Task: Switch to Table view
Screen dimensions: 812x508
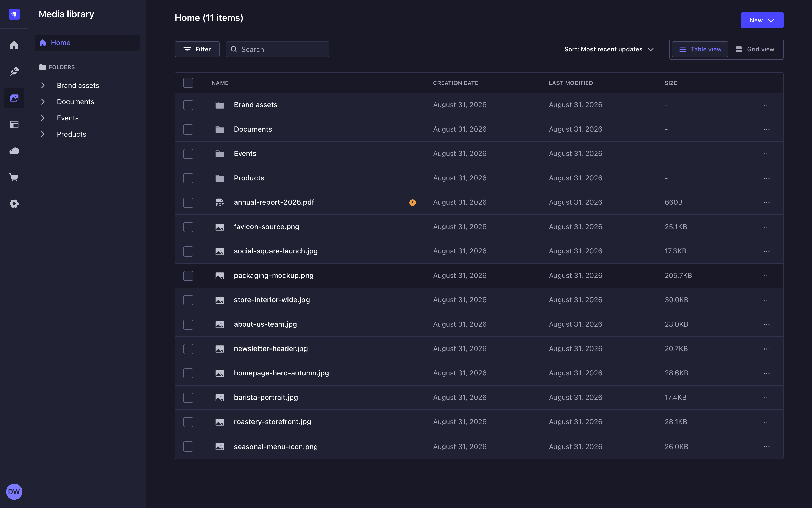Action: (700, 49)
